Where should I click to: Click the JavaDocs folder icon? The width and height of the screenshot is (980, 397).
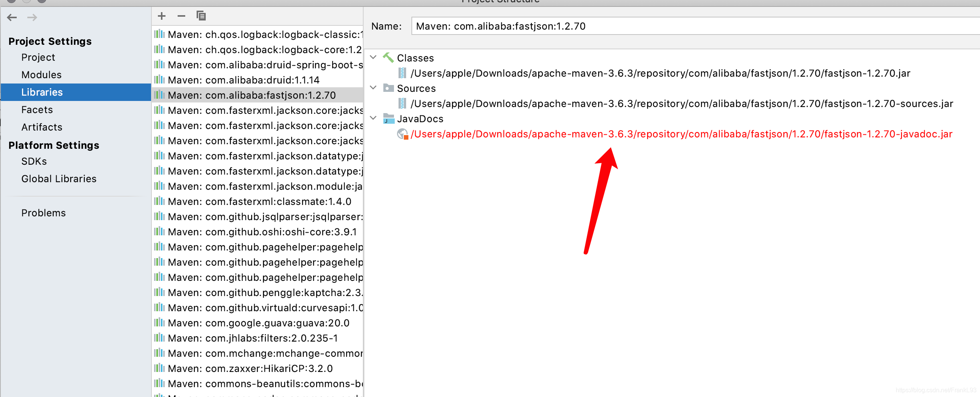pyautogui.click(x=388, y=119)
